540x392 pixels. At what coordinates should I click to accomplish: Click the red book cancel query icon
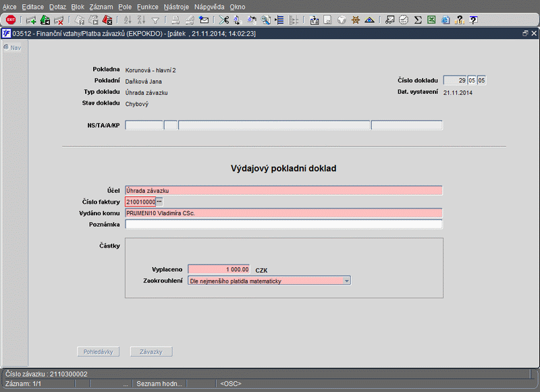[107, 20]
